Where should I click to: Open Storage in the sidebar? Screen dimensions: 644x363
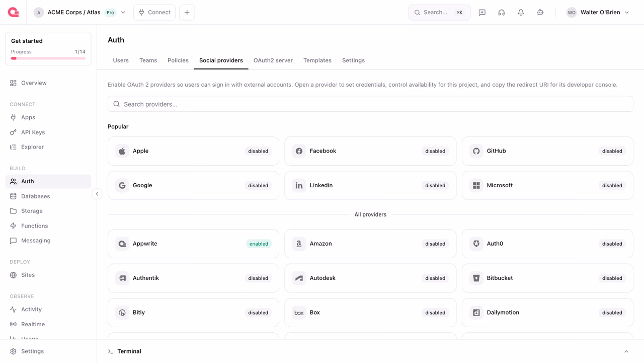click(48, 211)
